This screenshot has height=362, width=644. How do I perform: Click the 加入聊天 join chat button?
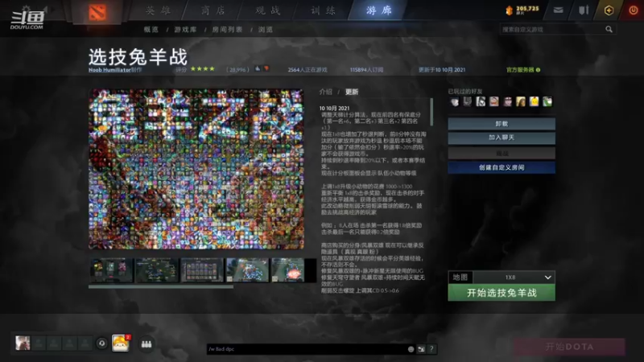click(502, 138)
